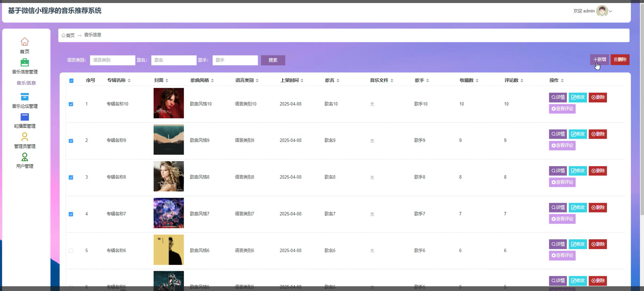The width and height of the screenshot is (644, 291).
Task: Open 音乐论坛管理 archive icon
Action: pos(24,97)
